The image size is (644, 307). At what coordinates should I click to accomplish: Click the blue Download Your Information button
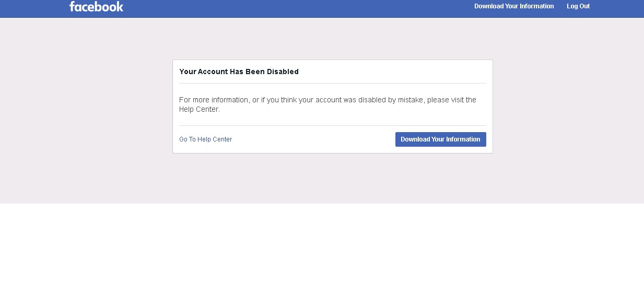pyautogui.click(x=440, y=139)
